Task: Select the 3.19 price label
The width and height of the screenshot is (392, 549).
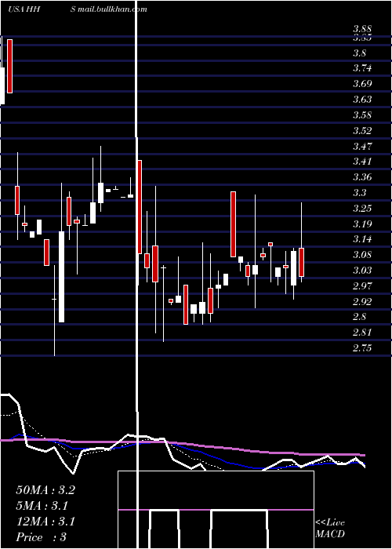Action: pos(362,224)
